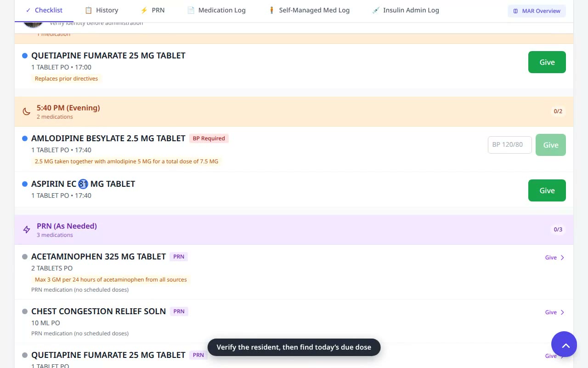
Task: Give Quetiapine Fumarate 17:00 dose
Action: coord(547,62)
